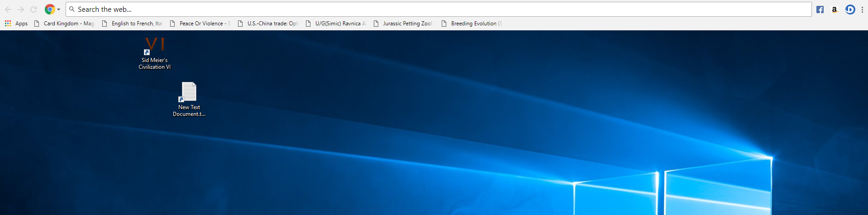Click the Amazon extension icon
The width and height of the screenshot is (868, 215).
(834, 10)
